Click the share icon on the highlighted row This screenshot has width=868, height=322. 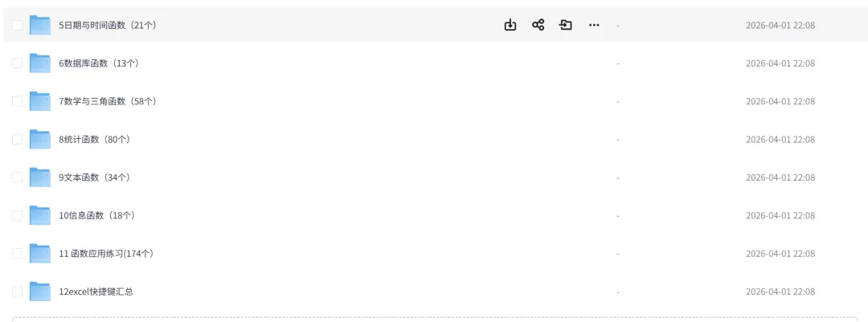click(x=538, y=25)
